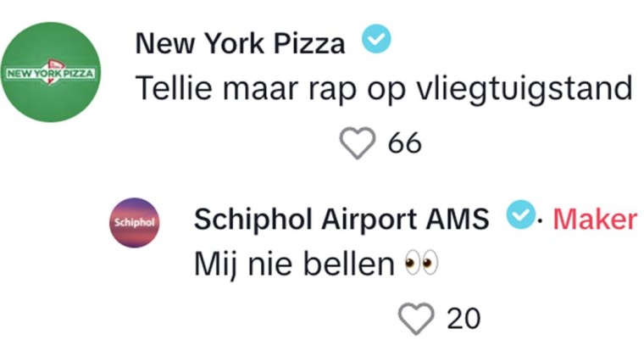Select the reply text Mij nie bellen

(294, 265)
